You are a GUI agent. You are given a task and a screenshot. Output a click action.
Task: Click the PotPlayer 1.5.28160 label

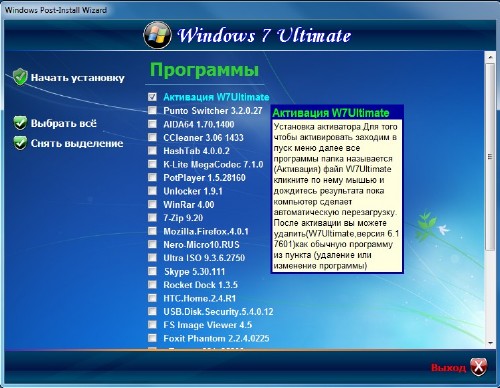coord(204,178)
